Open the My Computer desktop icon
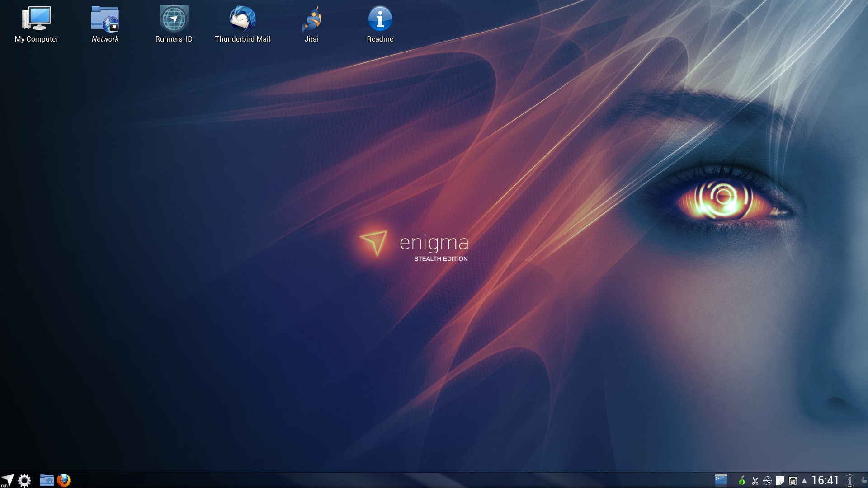 [x=37, y=25]
